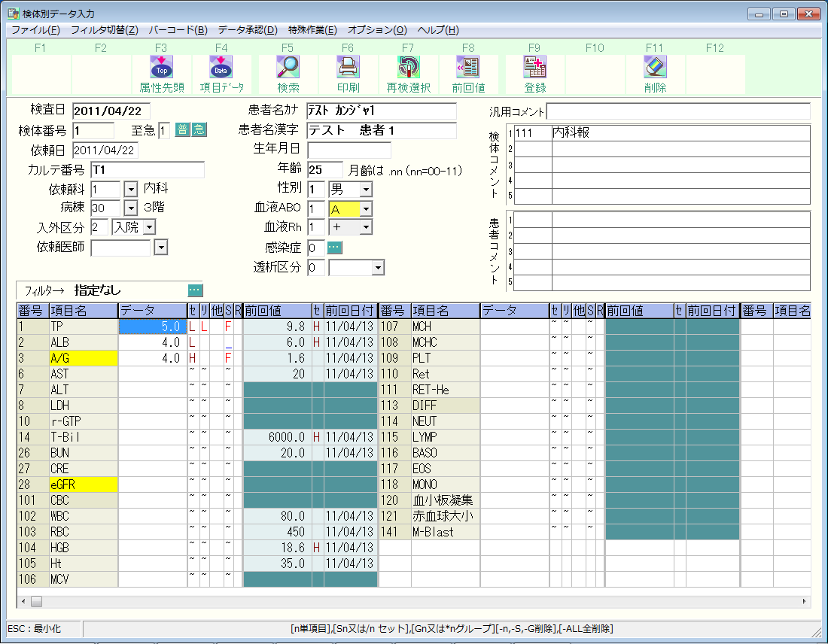Viewport: 828px width, 644px height.
Task: Click the T-Bil previous value 6000.0
Action: pyautogui.click(x=277, y=437)
